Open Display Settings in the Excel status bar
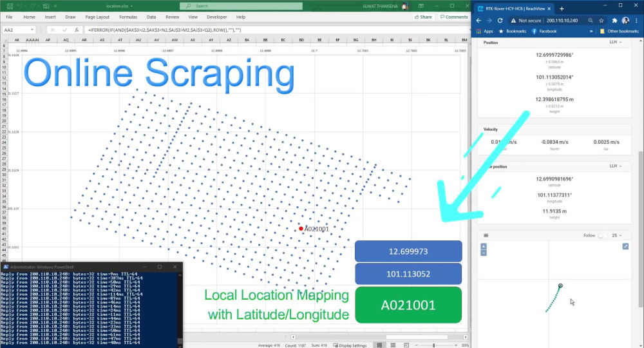644x348 pixels. click(350, 345)
